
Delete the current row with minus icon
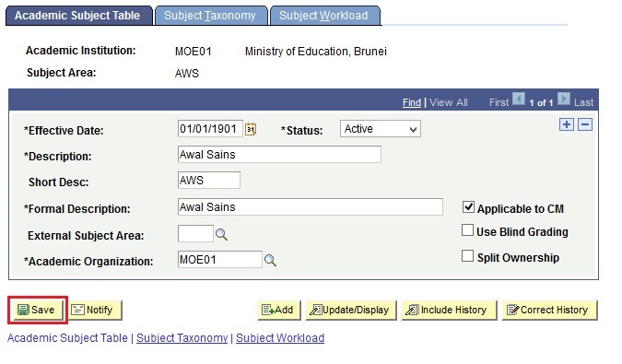point(585,124)
